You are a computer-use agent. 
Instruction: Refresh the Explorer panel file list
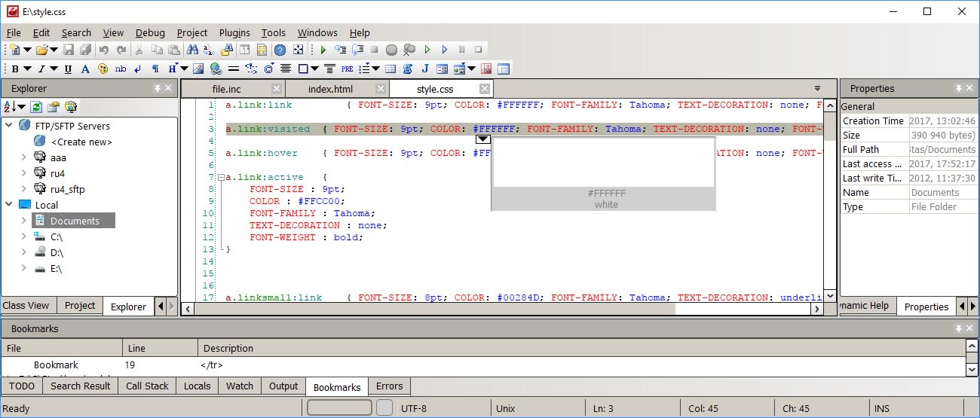[x=37, y=107]
